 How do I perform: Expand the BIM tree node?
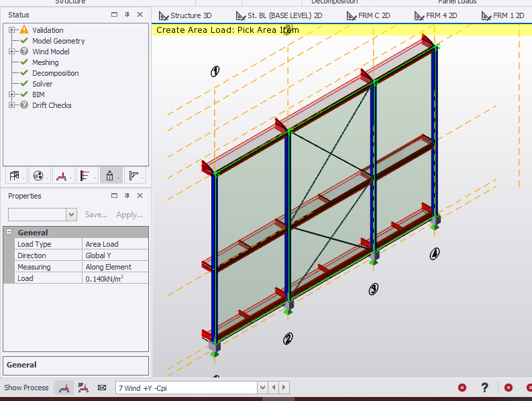11,95
